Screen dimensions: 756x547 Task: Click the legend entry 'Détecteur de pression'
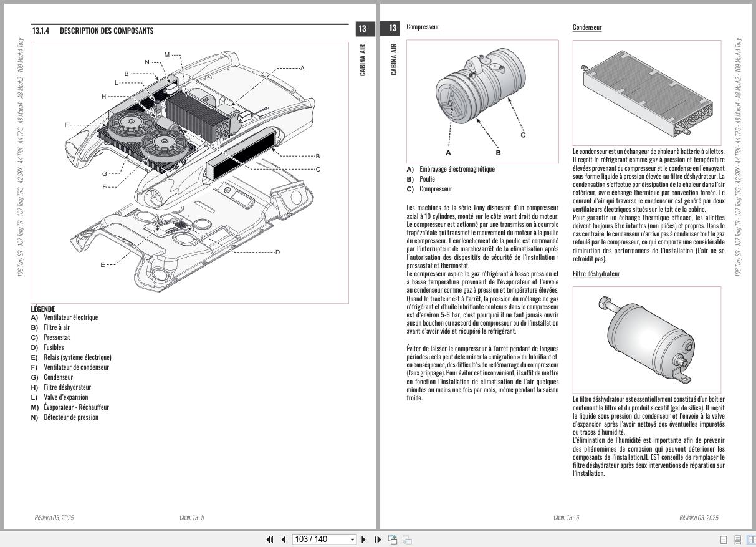pos(71,417)
